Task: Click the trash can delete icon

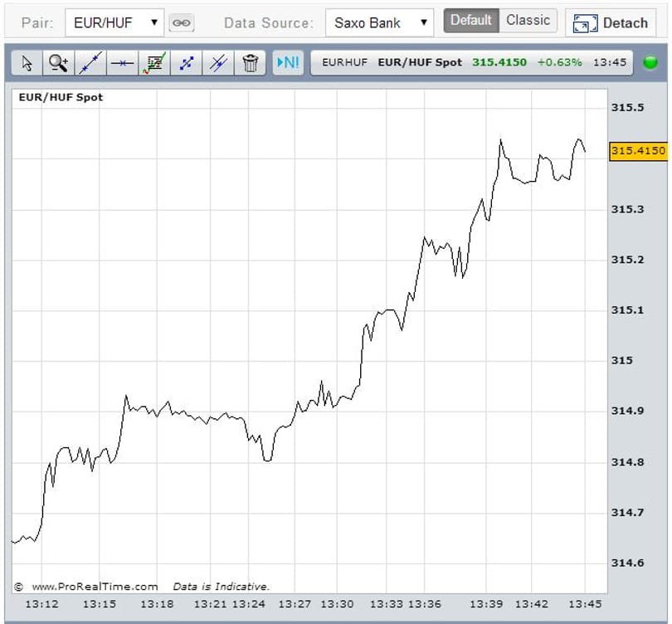Action: [251, 63]
